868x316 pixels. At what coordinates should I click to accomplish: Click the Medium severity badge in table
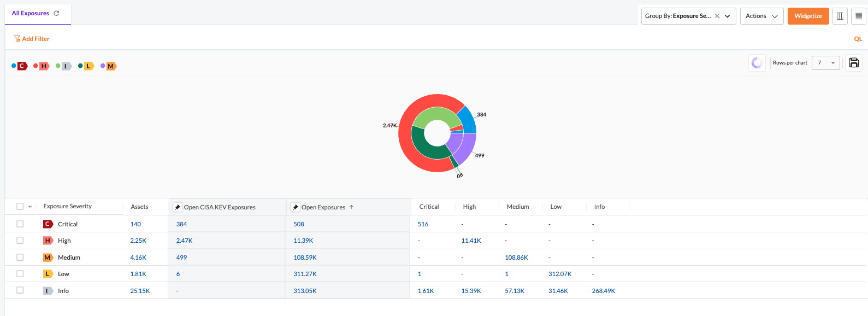point(48,258)
